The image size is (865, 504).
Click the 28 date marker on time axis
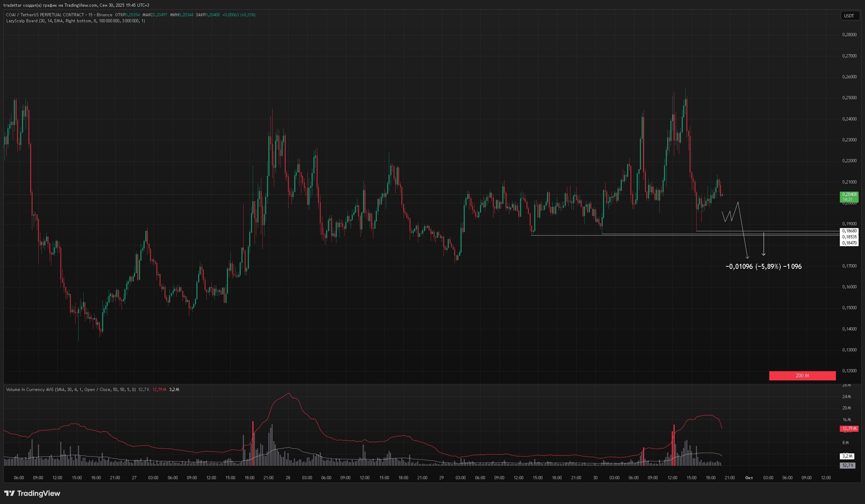click(x=288, y=478)
